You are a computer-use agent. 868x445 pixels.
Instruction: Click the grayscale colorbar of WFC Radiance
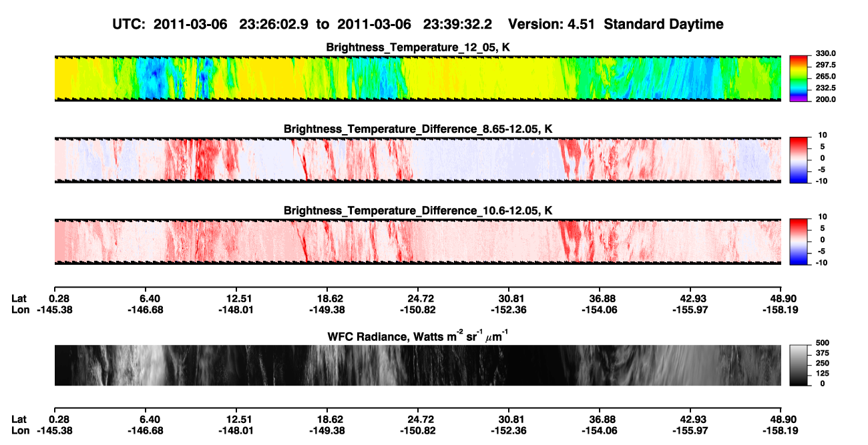pos(799,365)
